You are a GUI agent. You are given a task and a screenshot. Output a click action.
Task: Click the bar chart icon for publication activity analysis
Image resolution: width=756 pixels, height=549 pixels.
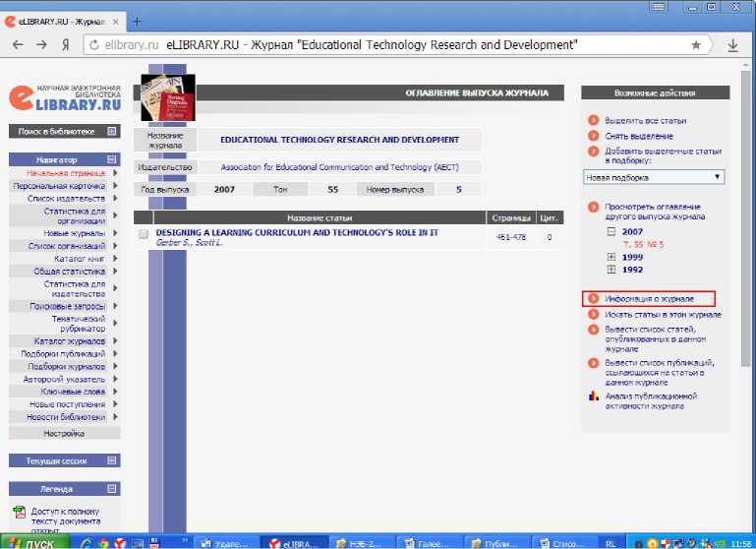coord(593,396)
